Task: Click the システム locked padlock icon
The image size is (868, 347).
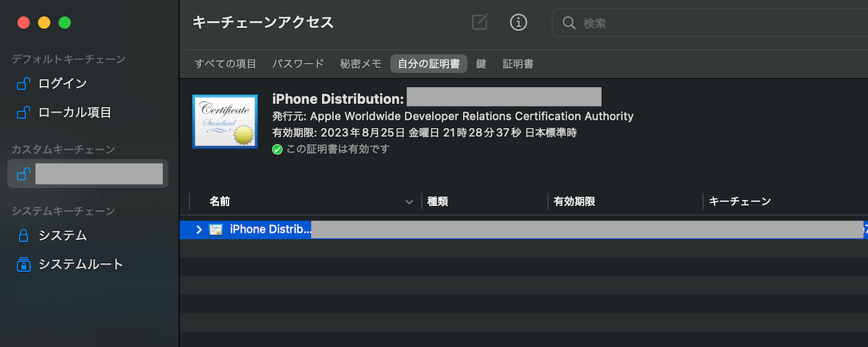Action: [23, 236]
